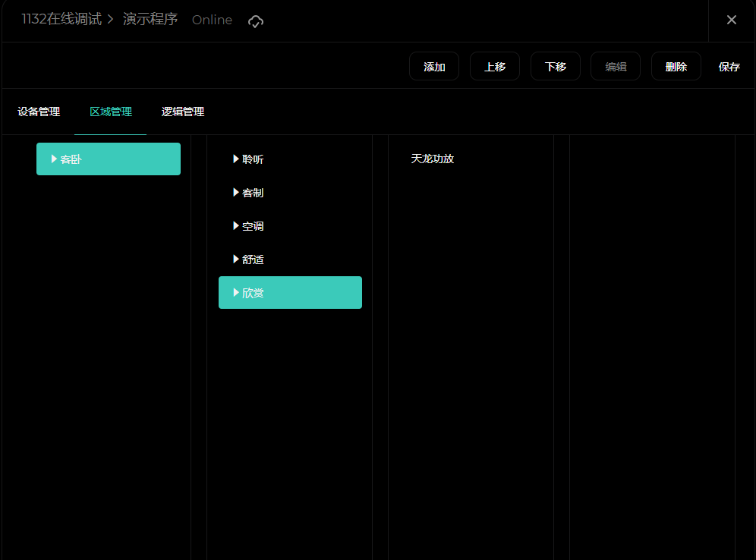Viewport: 756px width, 560px height.
Task: Select the 欣赏 item label
Action: tap(253, 293)
